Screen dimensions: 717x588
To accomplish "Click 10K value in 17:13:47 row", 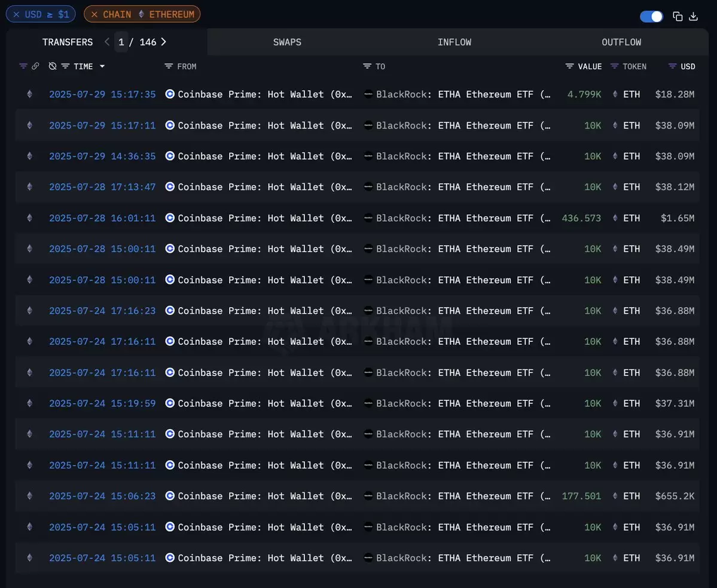I will (593, 187).
